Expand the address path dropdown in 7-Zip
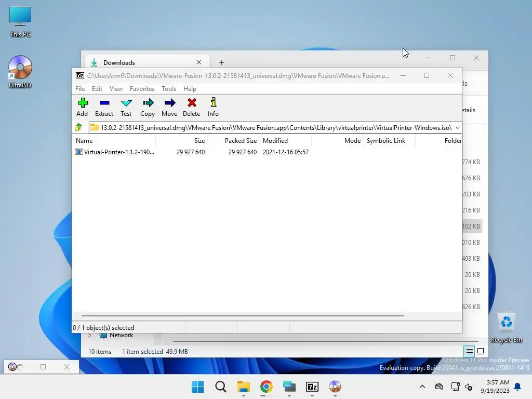The height and width of the screenshot is (399, 532). (457, 128)
